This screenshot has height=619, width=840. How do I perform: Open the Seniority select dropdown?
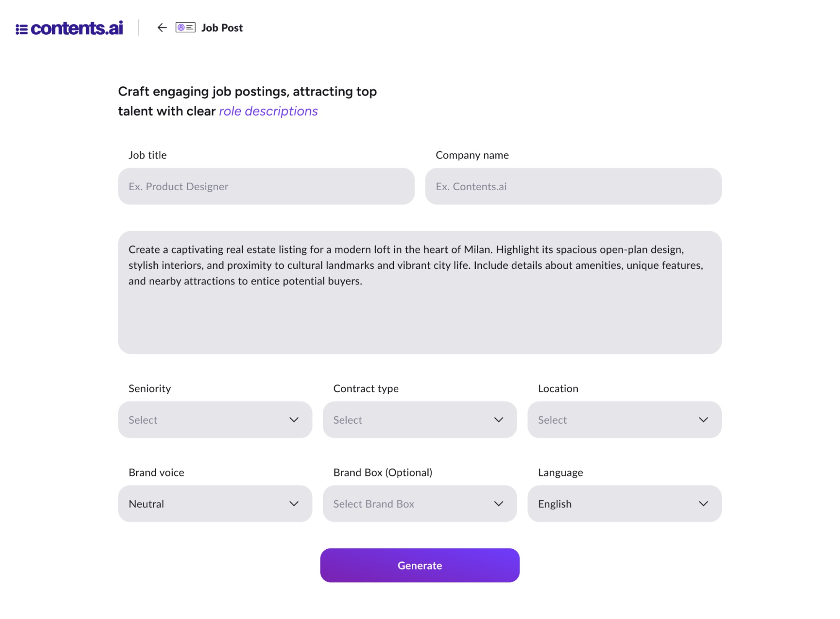click(x=215, y=420)
